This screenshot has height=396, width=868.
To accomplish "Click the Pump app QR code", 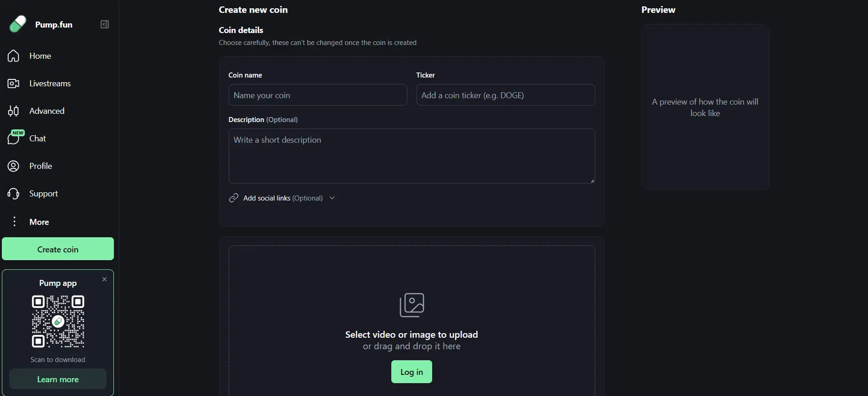I will pyautogui.click(x=58, y=321).
